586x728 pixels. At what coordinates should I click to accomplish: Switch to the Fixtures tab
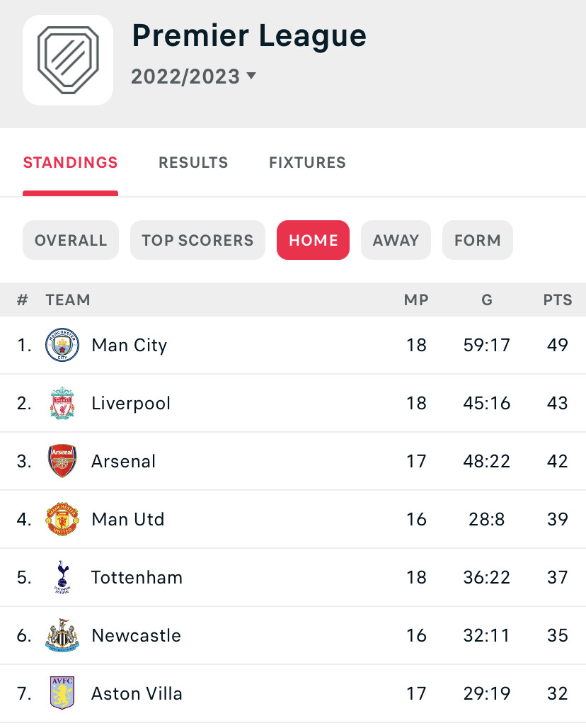click(x=308, y=162)
